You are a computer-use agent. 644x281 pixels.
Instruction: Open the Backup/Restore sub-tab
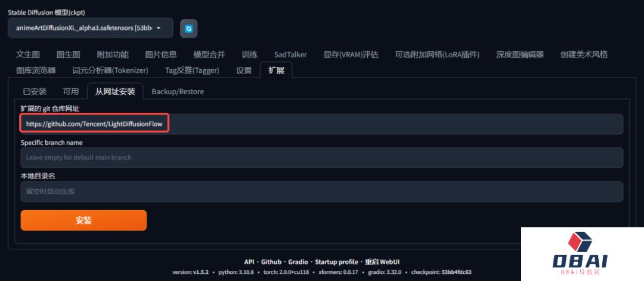pyautogui.click(x=178, y=91)
